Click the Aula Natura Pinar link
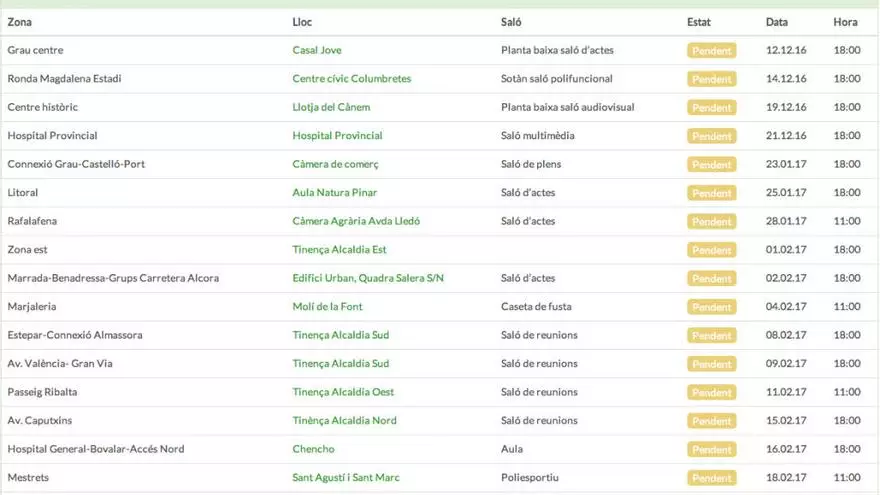This screenshot has height=495, width=880. click(334, 193)
